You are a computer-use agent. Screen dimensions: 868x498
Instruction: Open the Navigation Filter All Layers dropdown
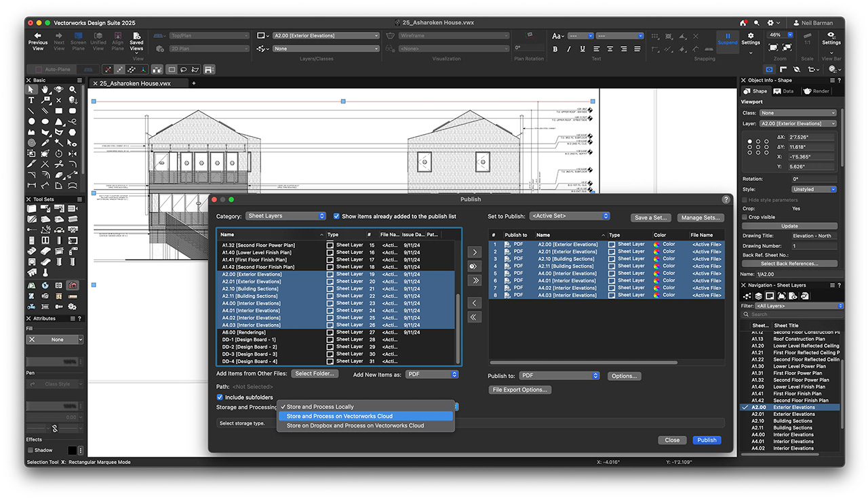click(799, 306)
